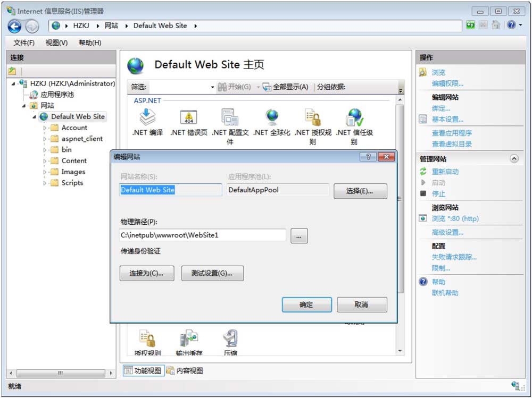Click scroll-down arrow of feature view scrollbar
The width and height of the screenshot is (532, 398).
click(x=400, y=351)
